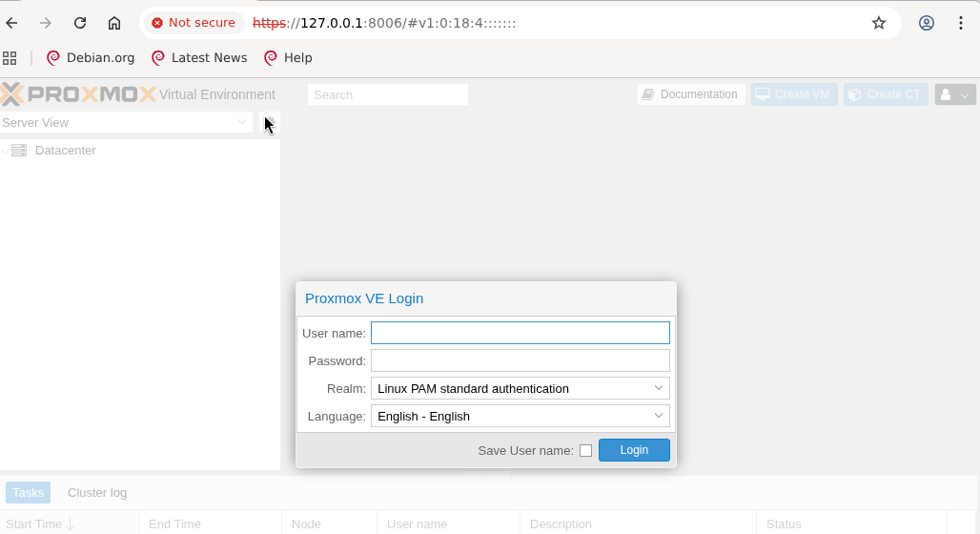
Task: Click the Proxmox VE Login title
Action: 364,298
